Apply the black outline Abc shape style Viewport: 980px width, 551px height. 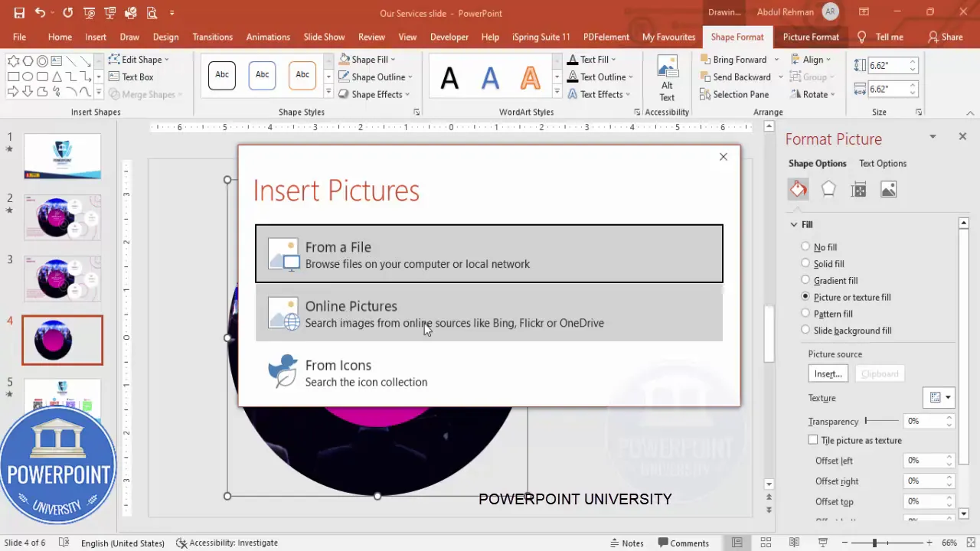(222, 75)
